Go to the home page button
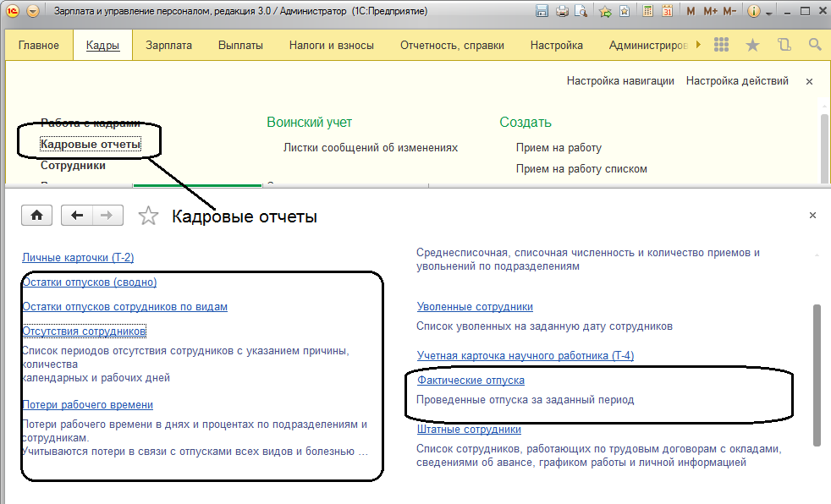The image size is (831, 504). click(x=36, y=216)
